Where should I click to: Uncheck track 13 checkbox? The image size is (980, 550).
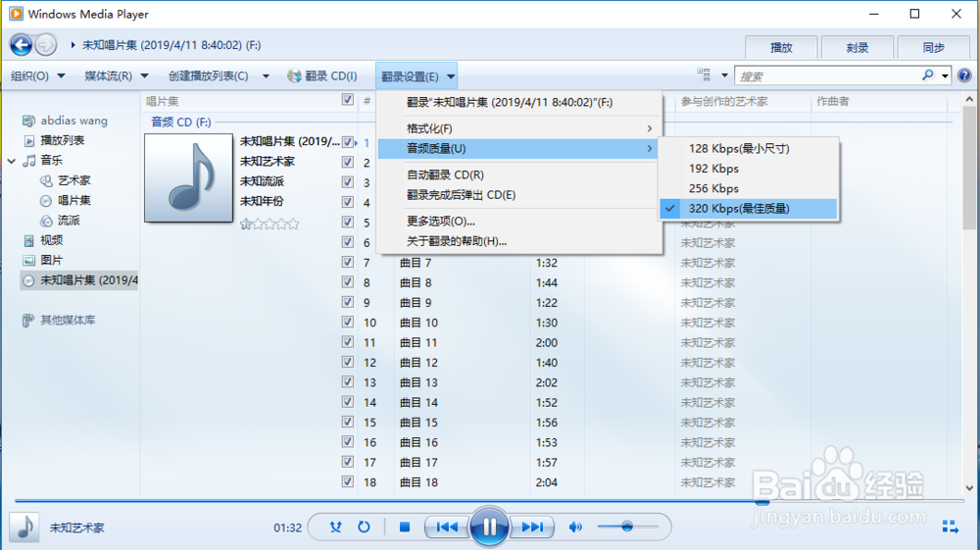(x=348, y=382)
